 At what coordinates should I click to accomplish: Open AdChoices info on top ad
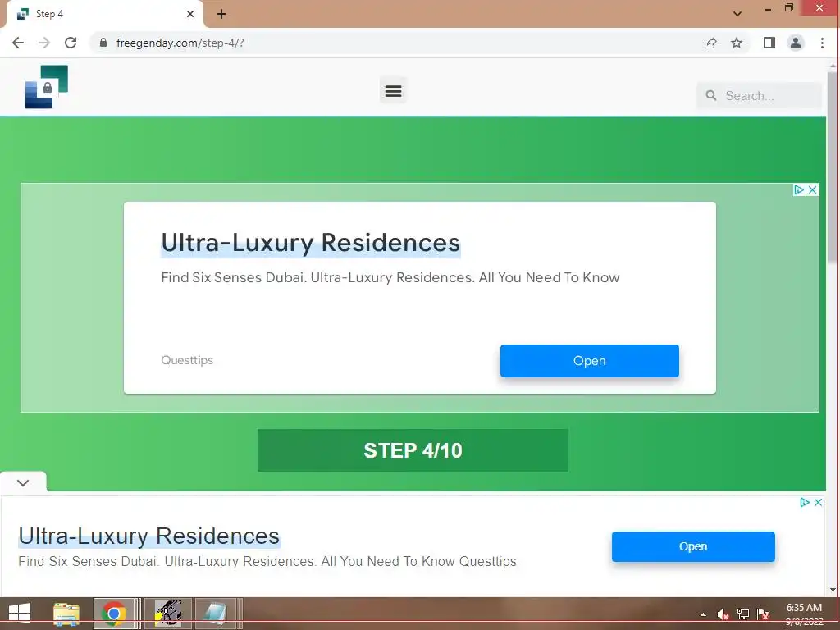coord(799,189)
